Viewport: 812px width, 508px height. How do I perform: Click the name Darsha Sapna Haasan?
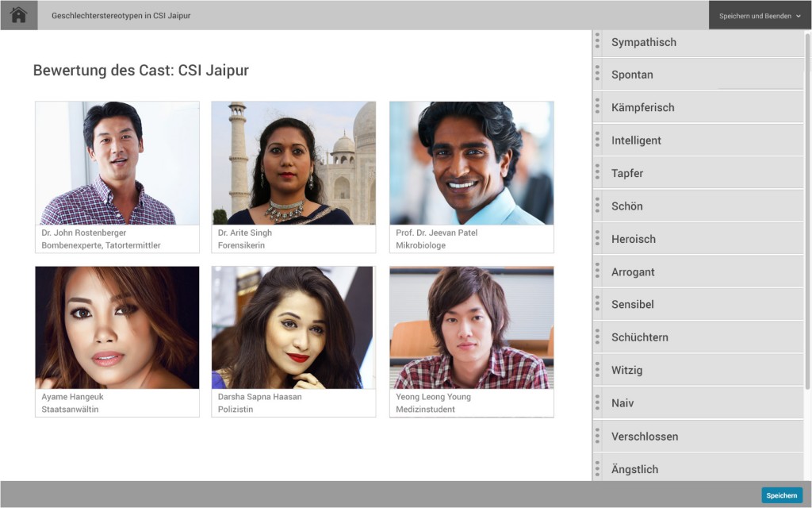(259, 397)
